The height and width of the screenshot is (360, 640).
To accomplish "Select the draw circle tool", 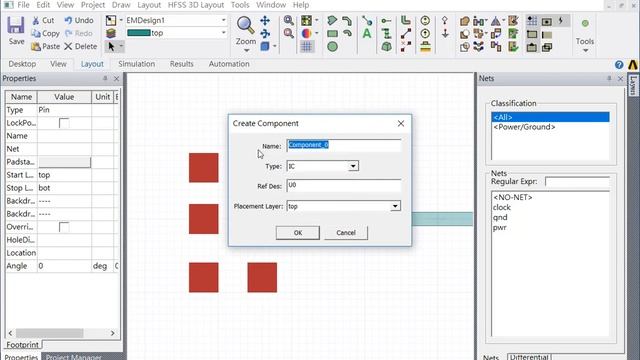I will pyautogui.click(x=332, y=47).
